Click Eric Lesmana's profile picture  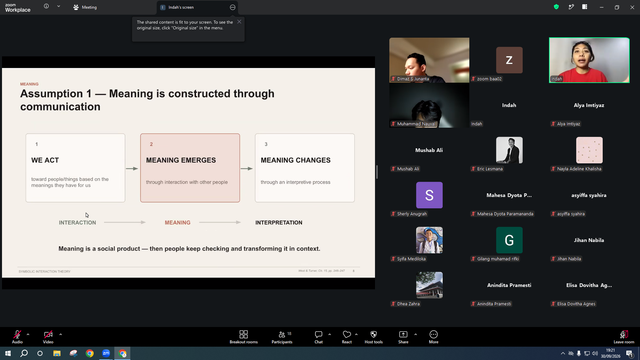[x=509, y=150]
